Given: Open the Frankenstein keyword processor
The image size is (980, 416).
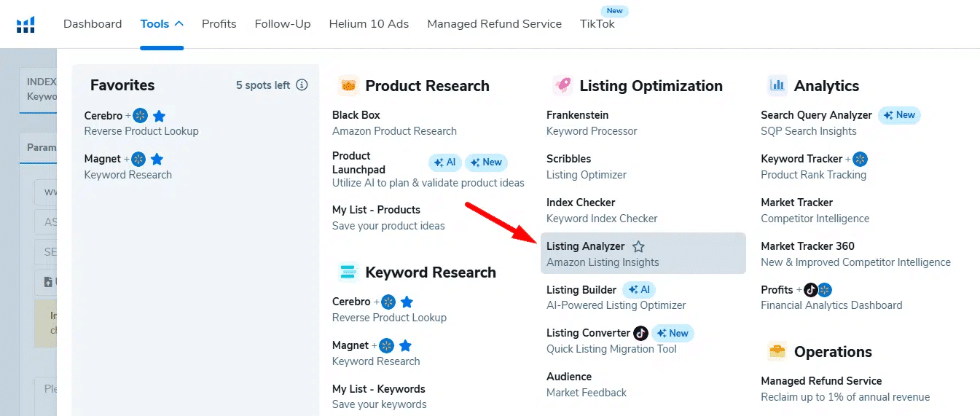Looking at the screenshot, I should click(577, 115).
